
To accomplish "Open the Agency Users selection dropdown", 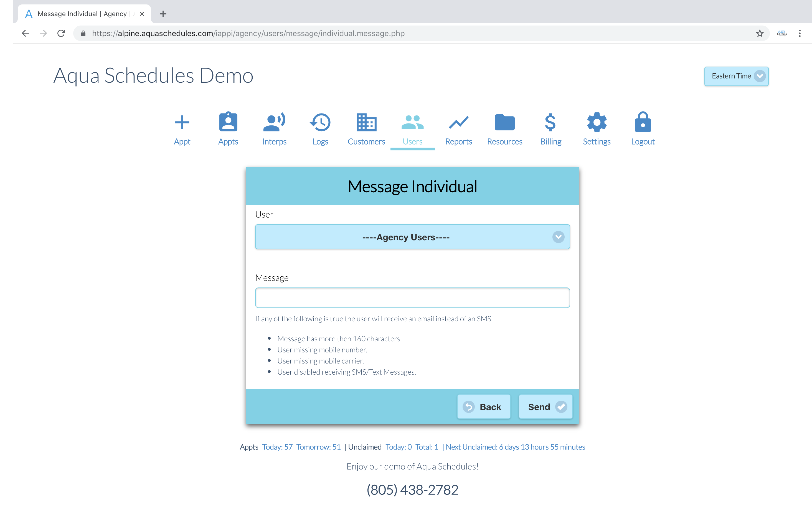I will tap(412, 237).
